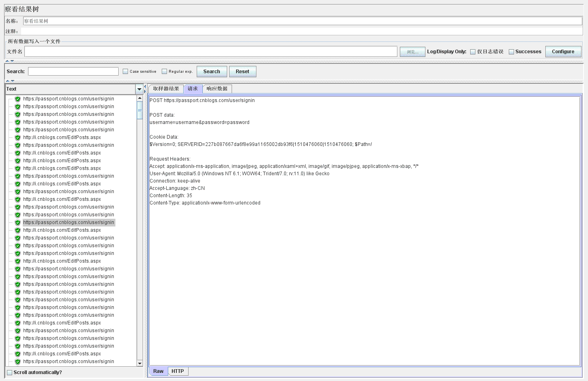The image size is (588, 381).
Task: Focus the 文件名 filename field
Action: coord(211,52)
